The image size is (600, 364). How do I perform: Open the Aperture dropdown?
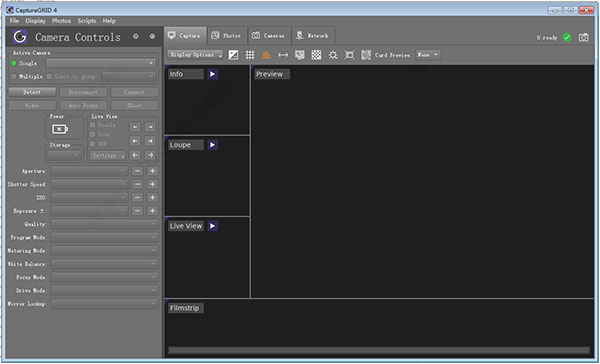[89, 171]
